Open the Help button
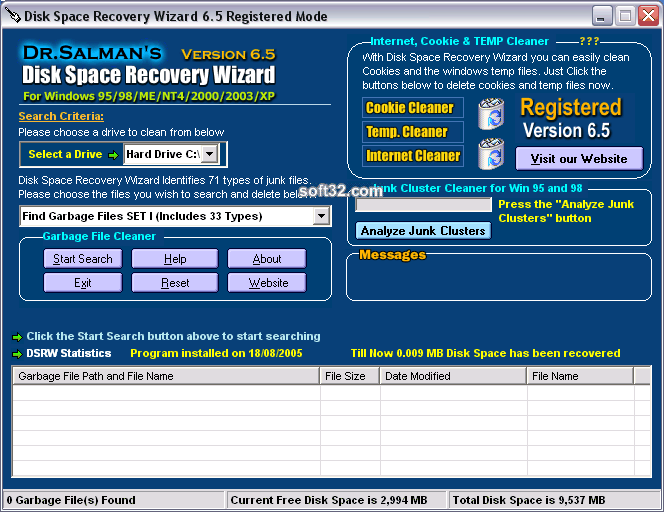Viewport: 664px width, 512px height. point(175,259)
